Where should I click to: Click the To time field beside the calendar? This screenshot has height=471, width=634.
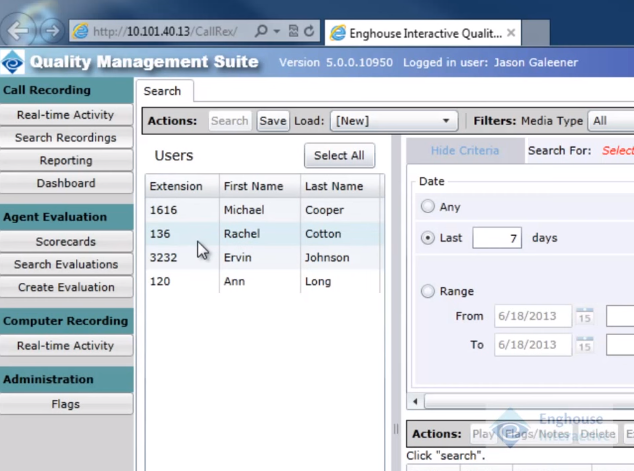(x=620, y=344)
